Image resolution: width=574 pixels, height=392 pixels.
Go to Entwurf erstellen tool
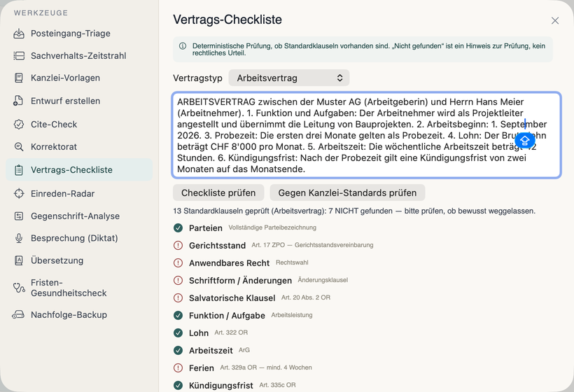tap(79, 101)
